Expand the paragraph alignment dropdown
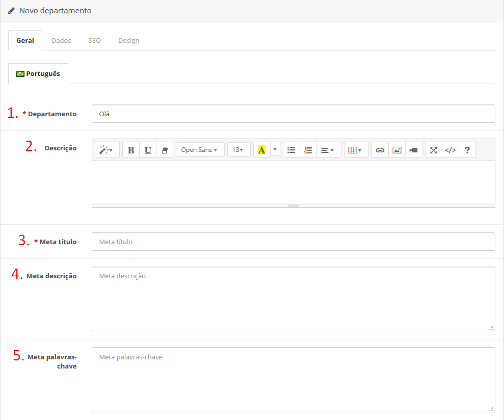This screenshot has width=504, height=420. pos(328,150)
